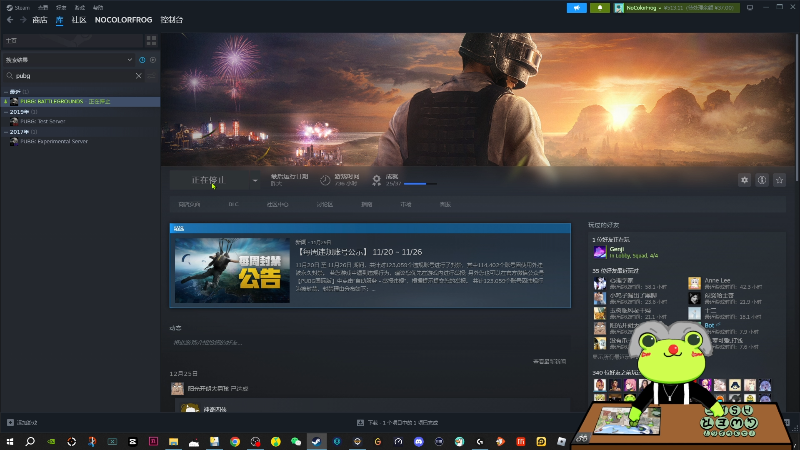Open the 控制台 console tab
The width and height of the screenshot is (800, 450).
click(x=171, y=20)
